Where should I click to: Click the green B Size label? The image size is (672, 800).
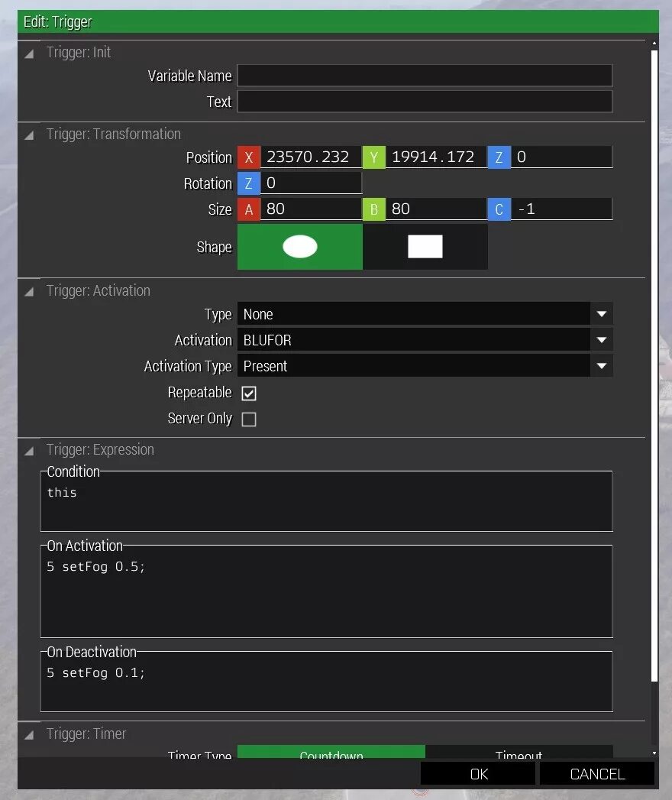pos(373,209)
